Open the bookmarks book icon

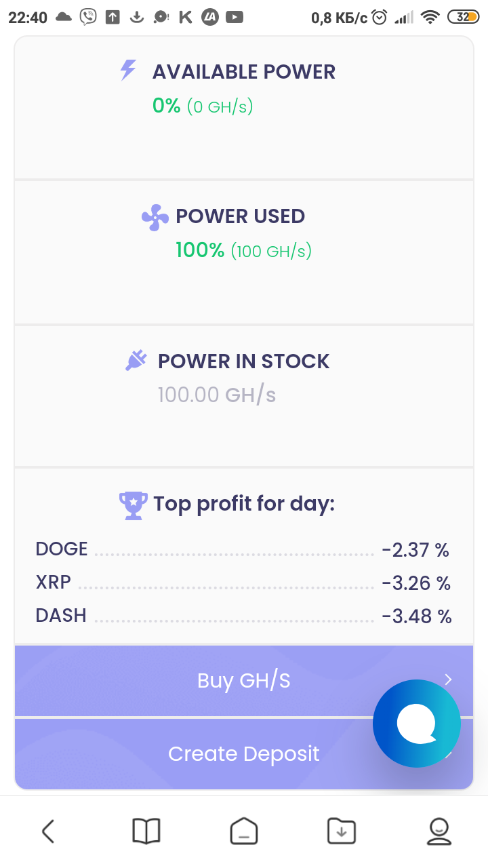(x=146, y=831)
